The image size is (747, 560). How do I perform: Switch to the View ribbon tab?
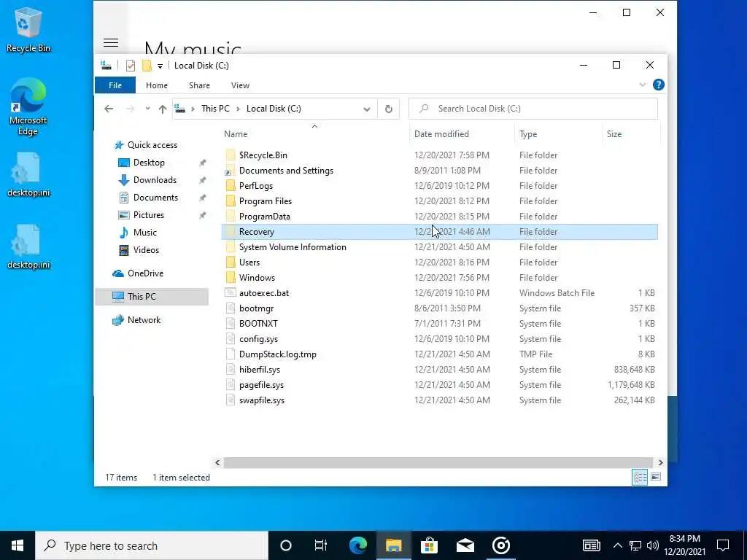click(x=240, y=85)
